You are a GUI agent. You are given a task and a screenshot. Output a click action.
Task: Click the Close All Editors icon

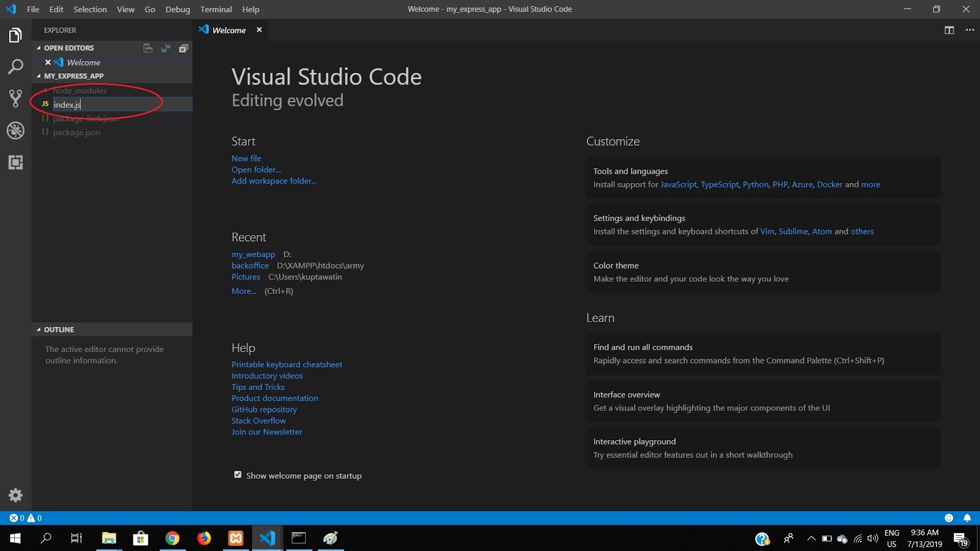(x=183, y=48)
